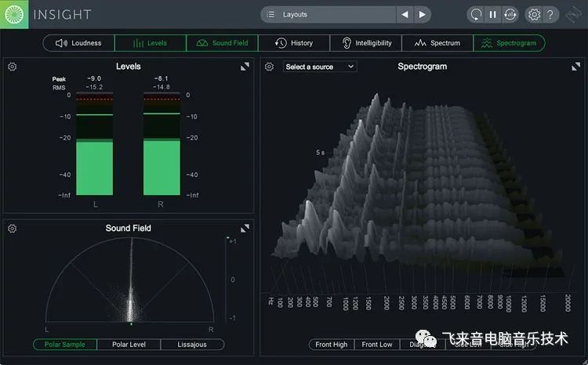Image resolution: width=588 pixels, height=365 pixels.
Task: Click the left RMS value -15.2
Action: tap(94, 87)
